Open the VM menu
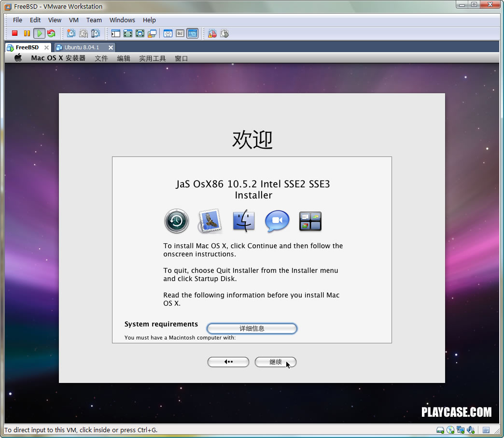The height and width of the screenshot is (438, 504). tap(73, 20)
